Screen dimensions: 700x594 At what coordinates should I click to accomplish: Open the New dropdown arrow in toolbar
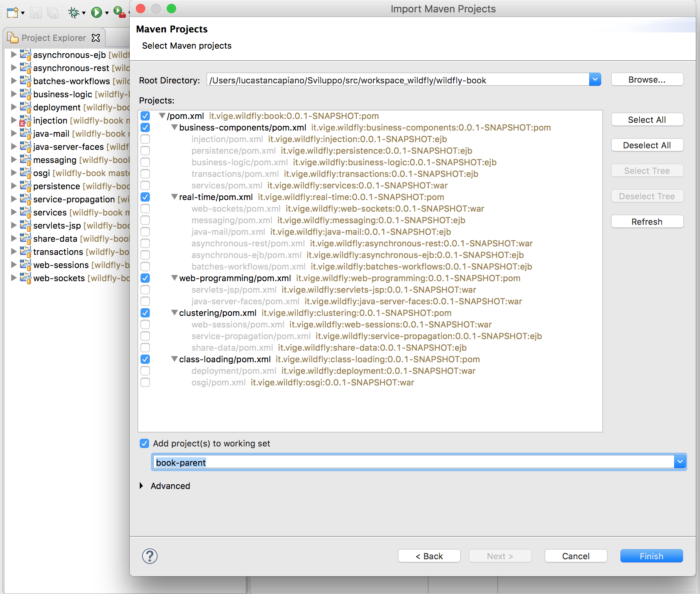23,13
